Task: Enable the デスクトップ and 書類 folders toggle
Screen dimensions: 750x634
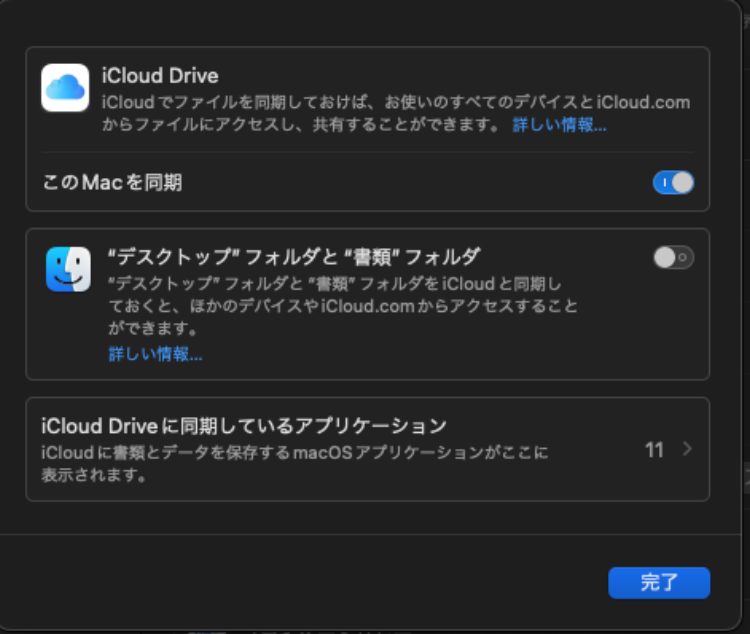Action: pyautogui.click(x=673, y=257)
